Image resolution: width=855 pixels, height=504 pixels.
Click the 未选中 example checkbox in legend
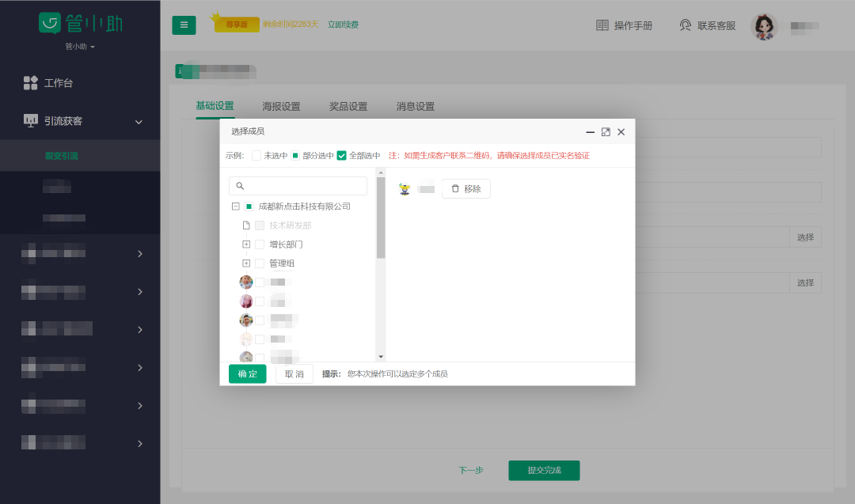(256, 156)
